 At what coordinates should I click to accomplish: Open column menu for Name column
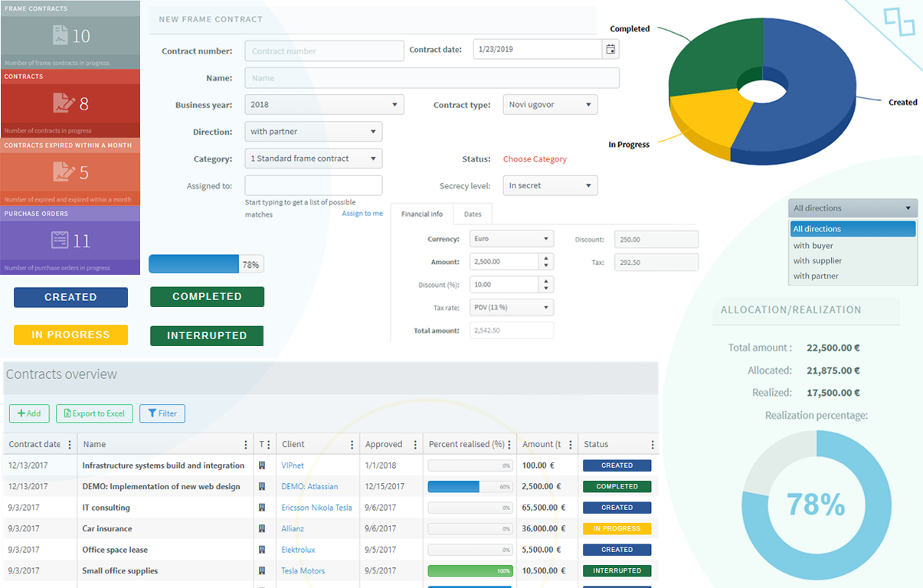coord(246,445)
